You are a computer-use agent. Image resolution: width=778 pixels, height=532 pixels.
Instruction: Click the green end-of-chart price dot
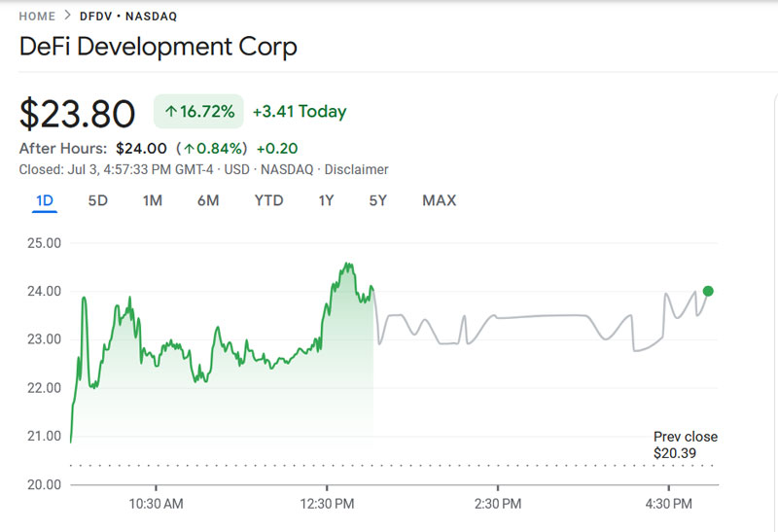click(708, 292)
